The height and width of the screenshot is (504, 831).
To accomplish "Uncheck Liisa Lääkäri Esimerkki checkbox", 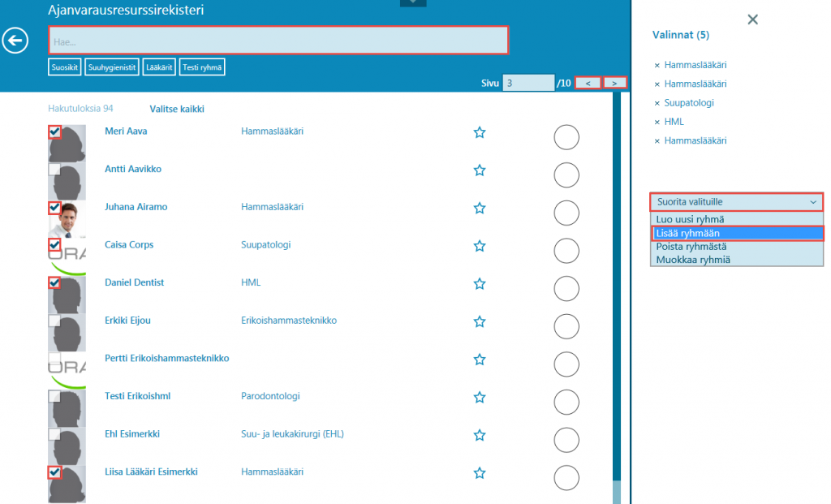I will click(x=54, y=472).
